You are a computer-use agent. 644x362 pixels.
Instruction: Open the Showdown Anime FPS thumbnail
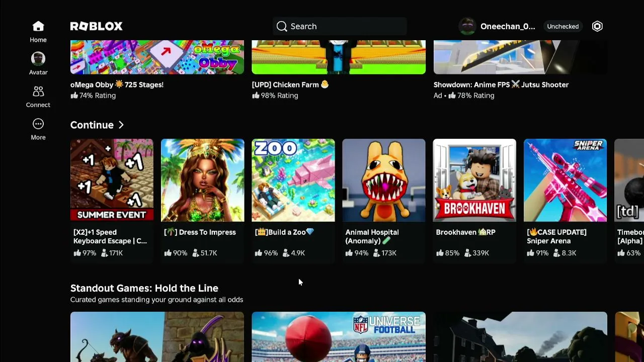[520, 57]
